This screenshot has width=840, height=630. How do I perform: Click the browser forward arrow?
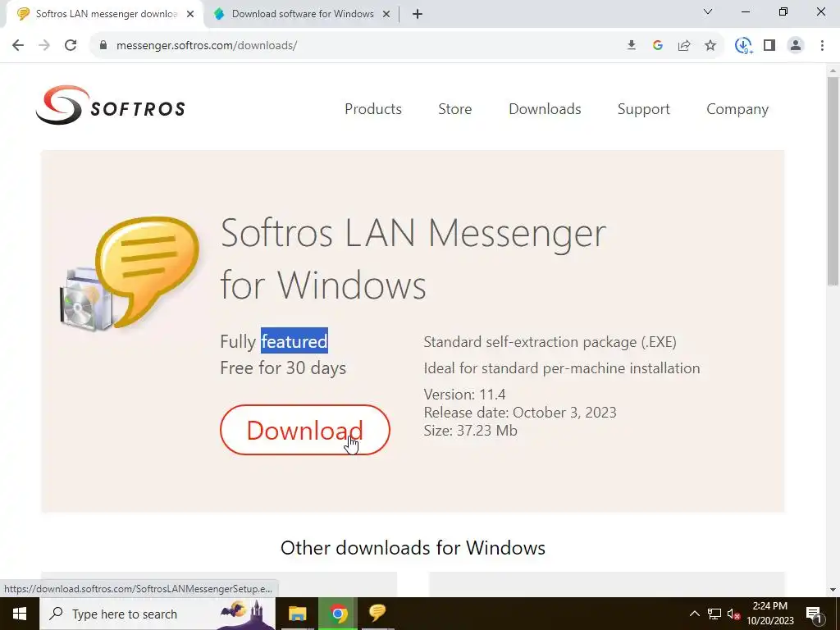tap(44, 46)
